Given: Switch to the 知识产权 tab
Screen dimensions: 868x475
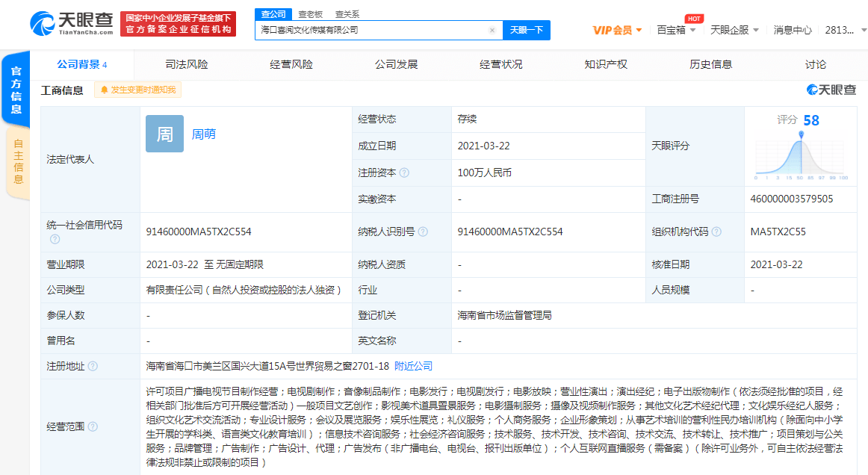Looking at the screenshot, I should click(606, 65).
